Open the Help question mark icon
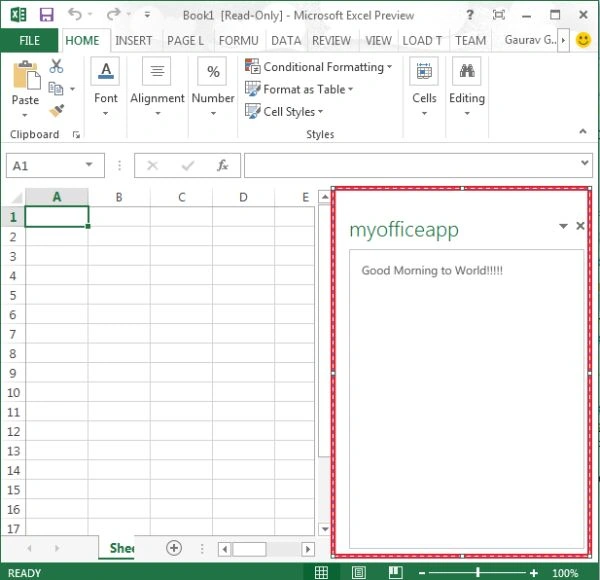This screenshot has height=580, width=600. (x=470, y=15)
